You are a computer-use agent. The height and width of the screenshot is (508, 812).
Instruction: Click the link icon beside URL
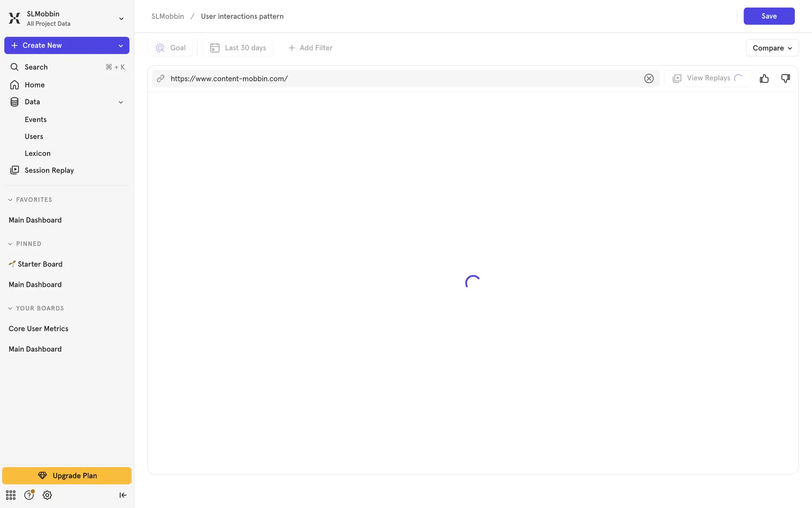tap(161, 79)
